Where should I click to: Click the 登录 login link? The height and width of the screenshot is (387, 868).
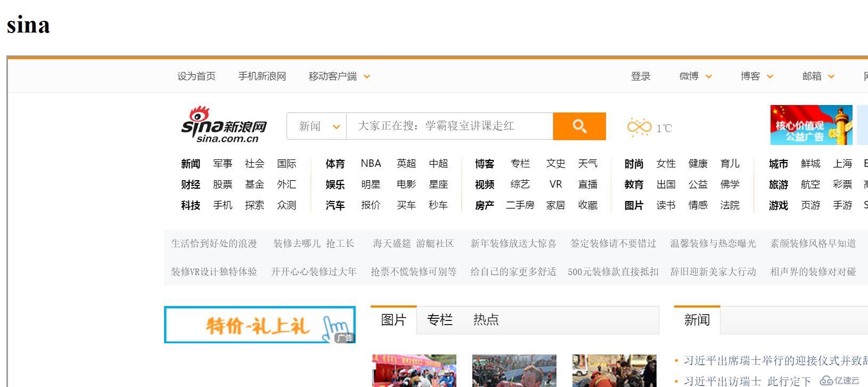641,76
